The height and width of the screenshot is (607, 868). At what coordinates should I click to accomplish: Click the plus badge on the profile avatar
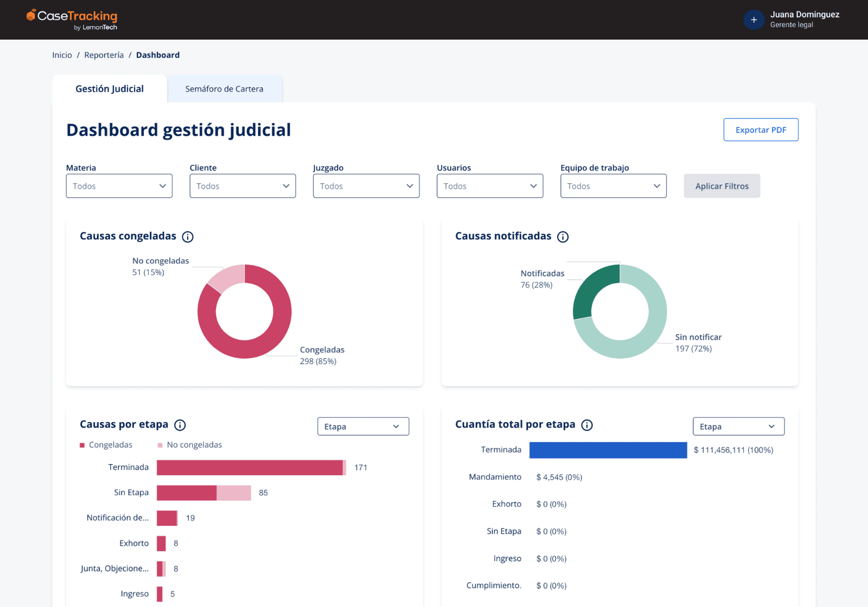[x=754, y=20]
